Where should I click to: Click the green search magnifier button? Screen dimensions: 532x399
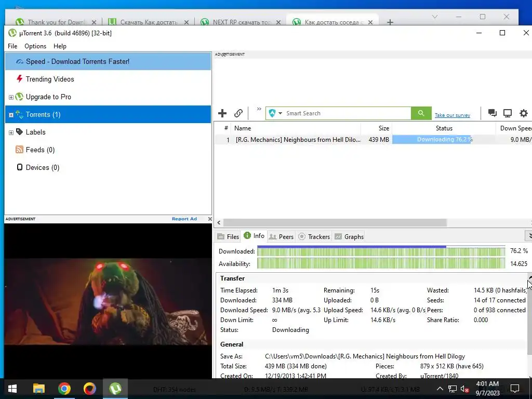coord(421,113)
